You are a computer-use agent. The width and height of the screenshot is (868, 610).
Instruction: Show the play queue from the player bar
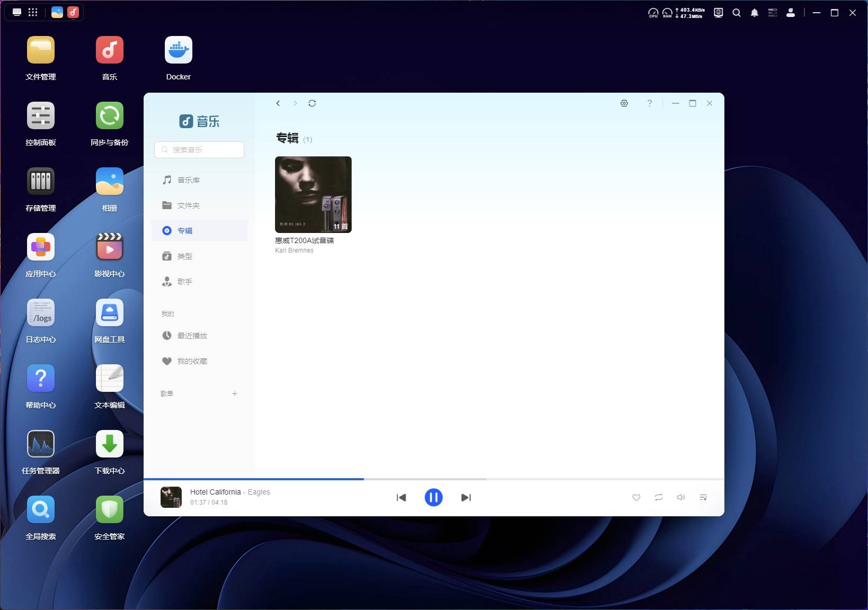point(703,497)
